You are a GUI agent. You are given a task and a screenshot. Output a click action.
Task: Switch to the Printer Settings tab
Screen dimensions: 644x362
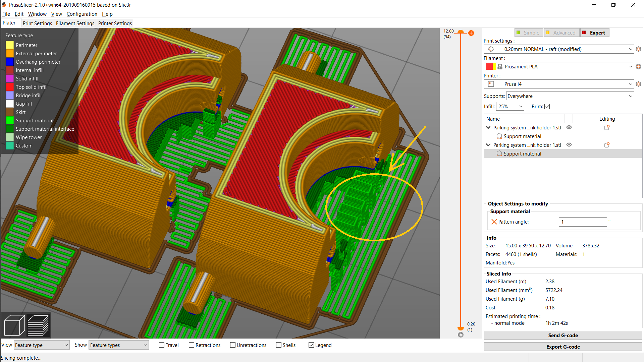(115, 23)
